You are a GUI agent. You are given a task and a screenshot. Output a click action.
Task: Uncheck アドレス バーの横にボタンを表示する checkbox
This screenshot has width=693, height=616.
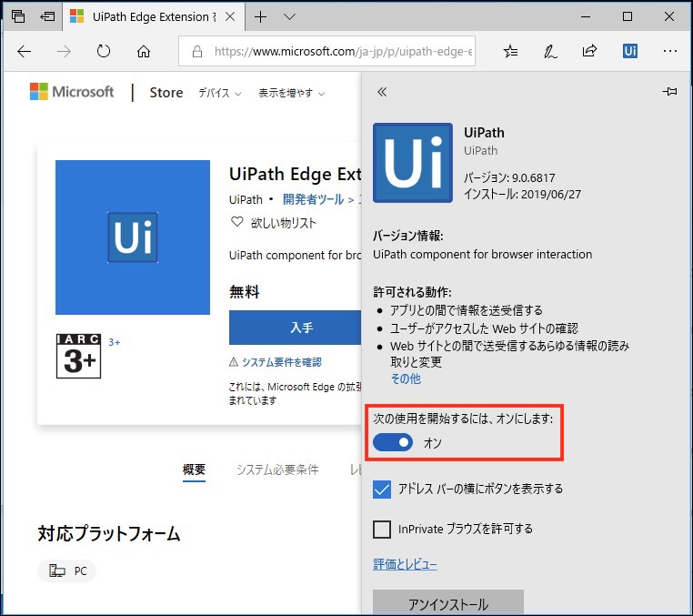(x=383, y=490)
